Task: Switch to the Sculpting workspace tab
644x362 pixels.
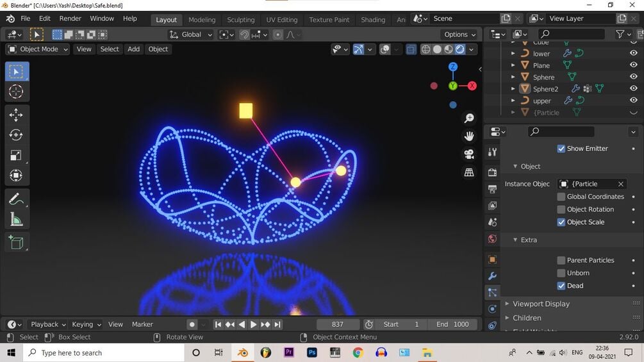Action: (x=241, y=20)
